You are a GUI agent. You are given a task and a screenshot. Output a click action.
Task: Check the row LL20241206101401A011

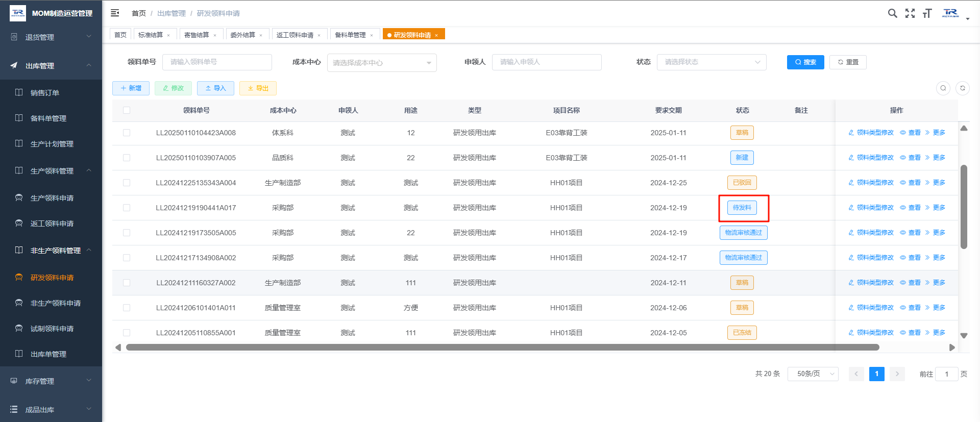(x=127, y=308)
